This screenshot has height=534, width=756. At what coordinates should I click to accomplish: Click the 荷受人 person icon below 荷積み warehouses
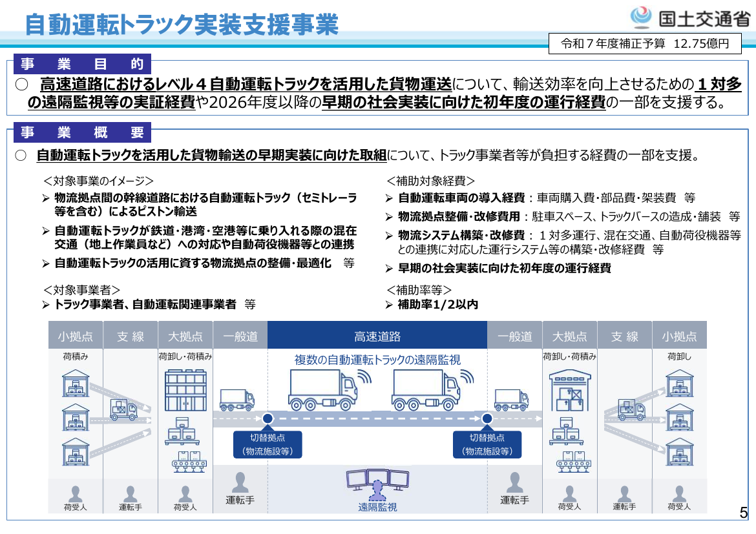75,494
